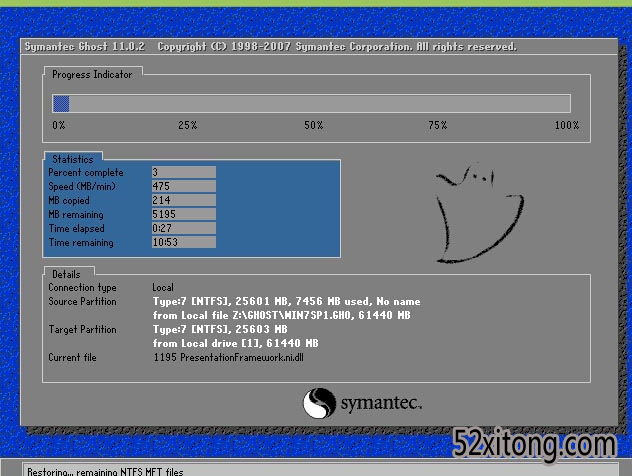This screenshot has width=632, height=476.
Task: Select the MB remaining value 5195
Action: click(184, 214)
